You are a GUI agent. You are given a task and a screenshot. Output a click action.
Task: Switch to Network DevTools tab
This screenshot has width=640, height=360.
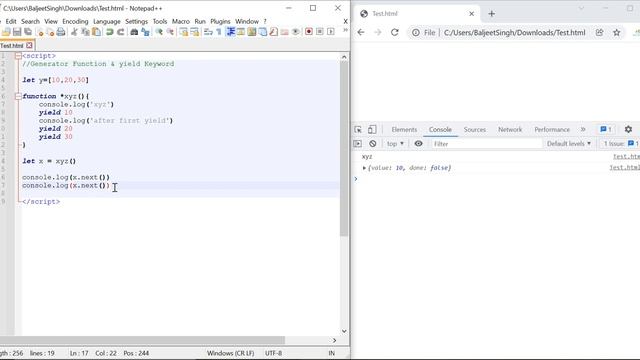tap(510, 129)
